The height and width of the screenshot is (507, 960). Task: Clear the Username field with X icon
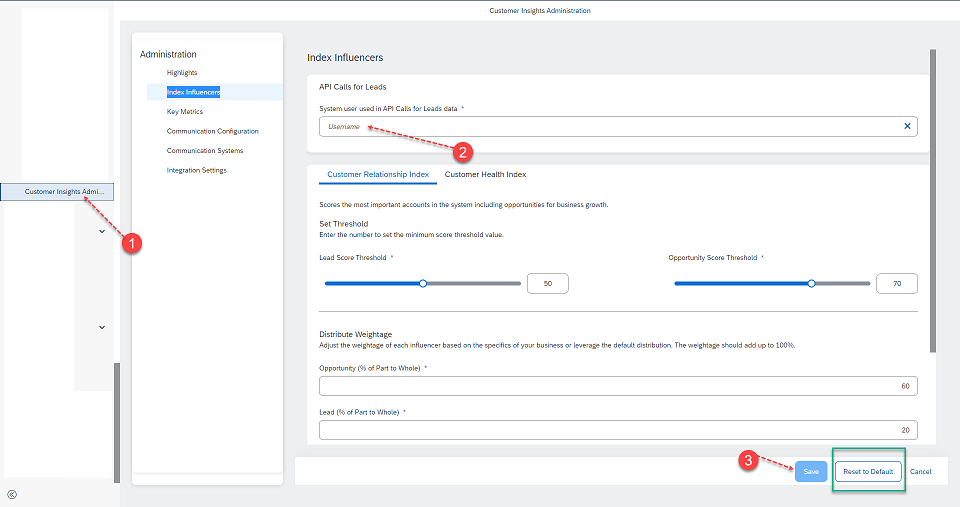[x=907, y=126]
